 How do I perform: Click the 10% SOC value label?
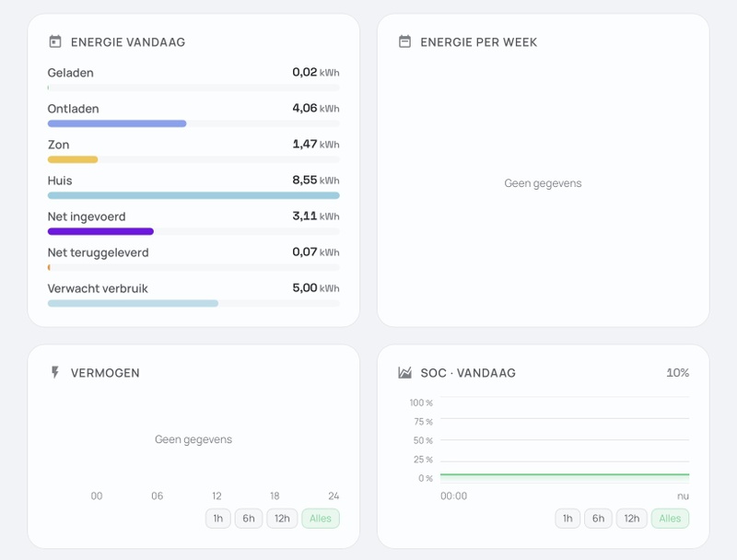[678, 372]
